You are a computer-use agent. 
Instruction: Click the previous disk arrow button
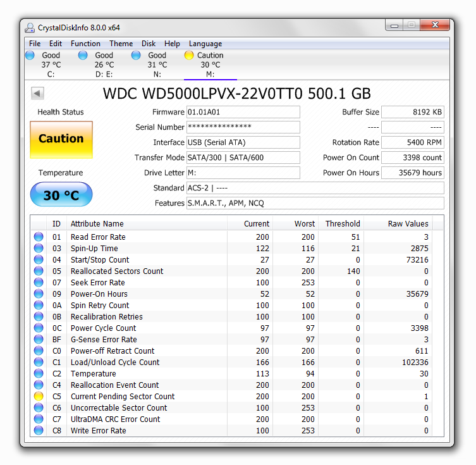pos(37,94)
